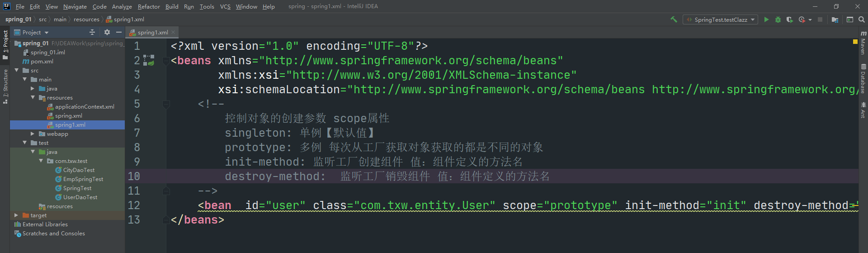Close the spring1.xml editor tab

173,32
